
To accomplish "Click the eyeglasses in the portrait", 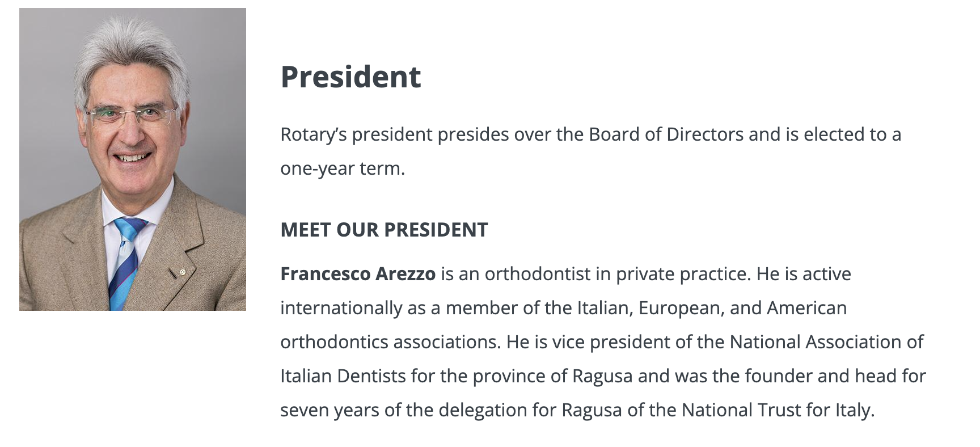I will [x=132, y=115].
